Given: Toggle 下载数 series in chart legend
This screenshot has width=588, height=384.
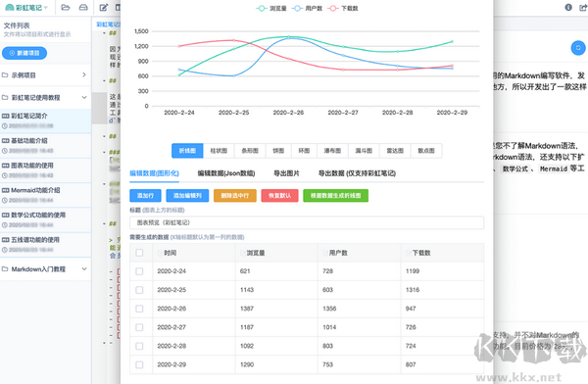Looking at the screenshot, I should click(x=343, y=8).
